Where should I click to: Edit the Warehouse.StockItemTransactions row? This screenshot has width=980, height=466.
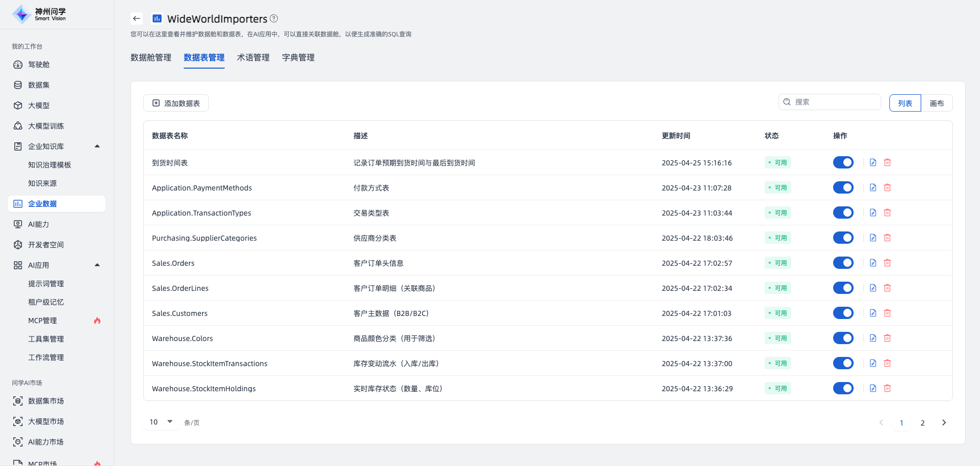873,363
